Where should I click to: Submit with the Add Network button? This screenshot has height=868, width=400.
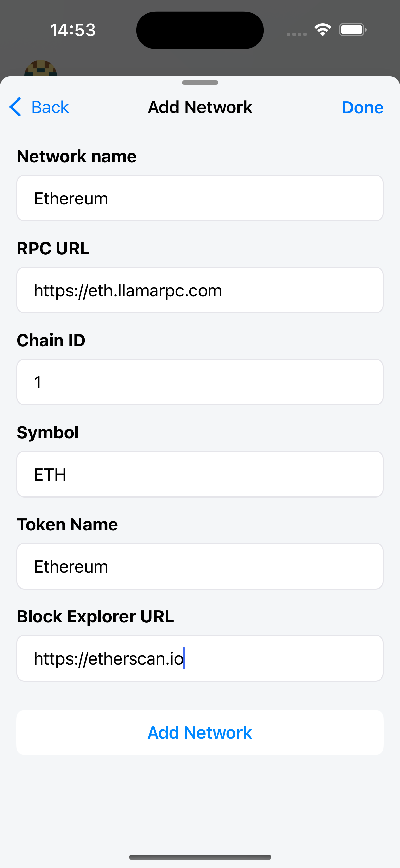(x=200, y=733)
